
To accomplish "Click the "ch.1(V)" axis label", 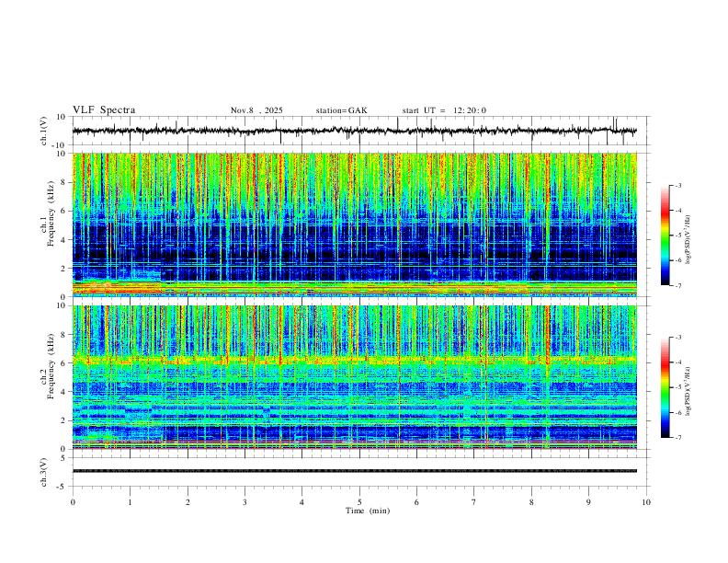I will [x=44, y=131].
